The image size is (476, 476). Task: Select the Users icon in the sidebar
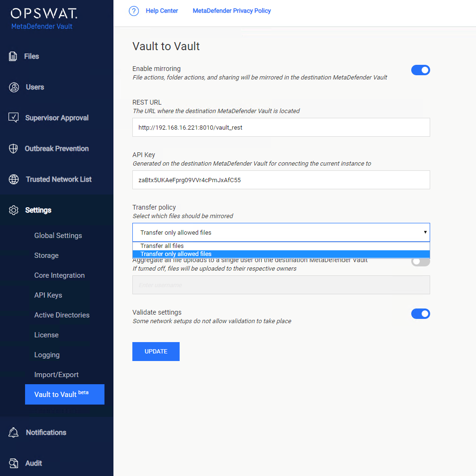(x=14, y=87)
